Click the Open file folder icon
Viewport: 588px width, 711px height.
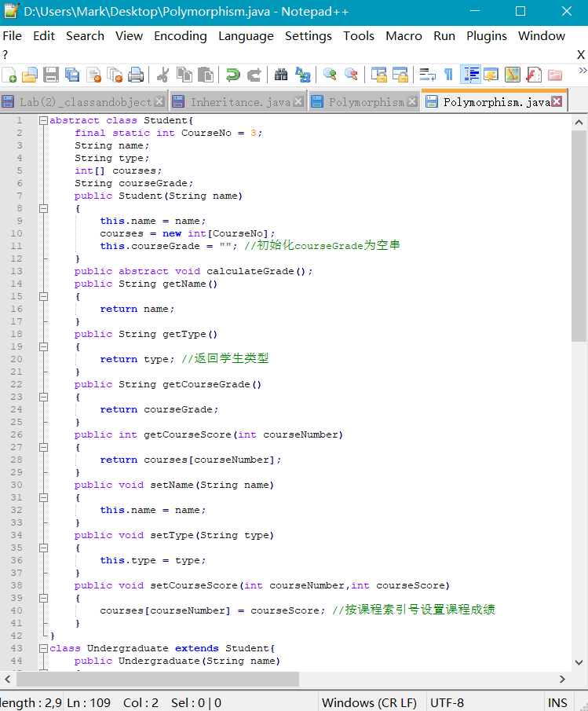click(x=30, y=75)
